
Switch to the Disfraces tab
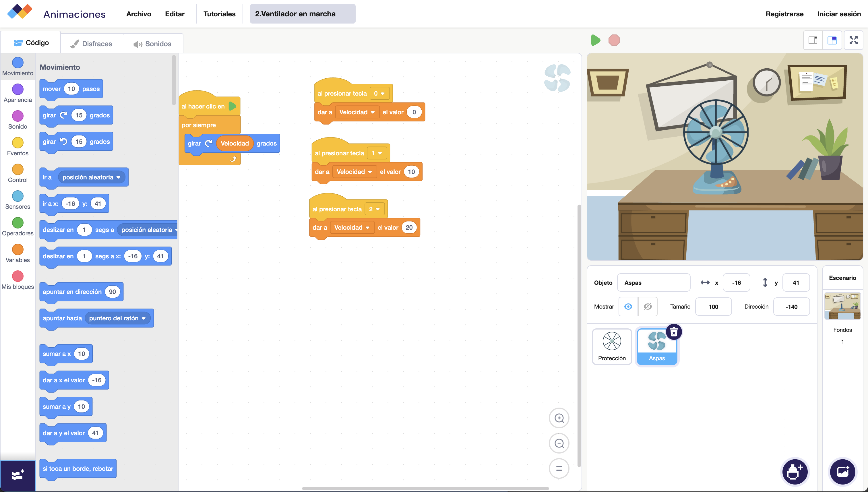[92, 44]
